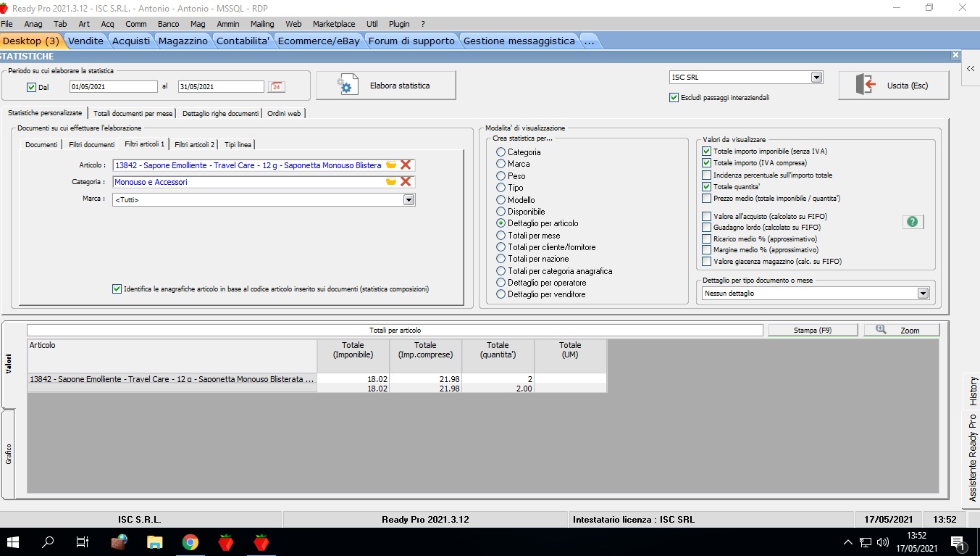980x556 pixels.
Task: Open notification center icon
Action: pos(958,542)
